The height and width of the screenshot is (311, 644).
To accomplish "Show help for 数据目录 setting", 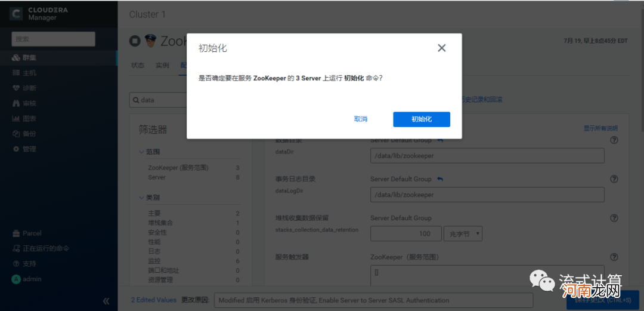I will click(x=614, y=140).
